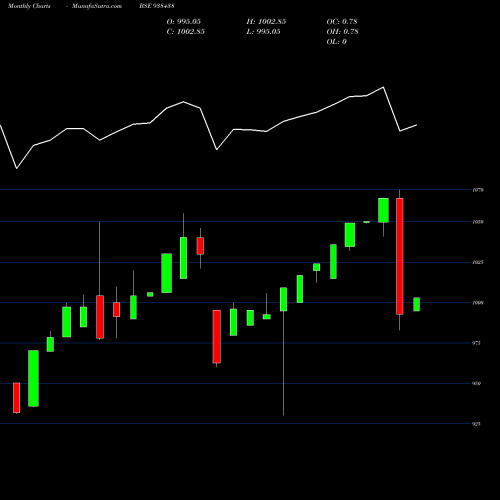Click the tallest red candle near 1070
The height and width of the screenshot is (500, 500).
400,256
